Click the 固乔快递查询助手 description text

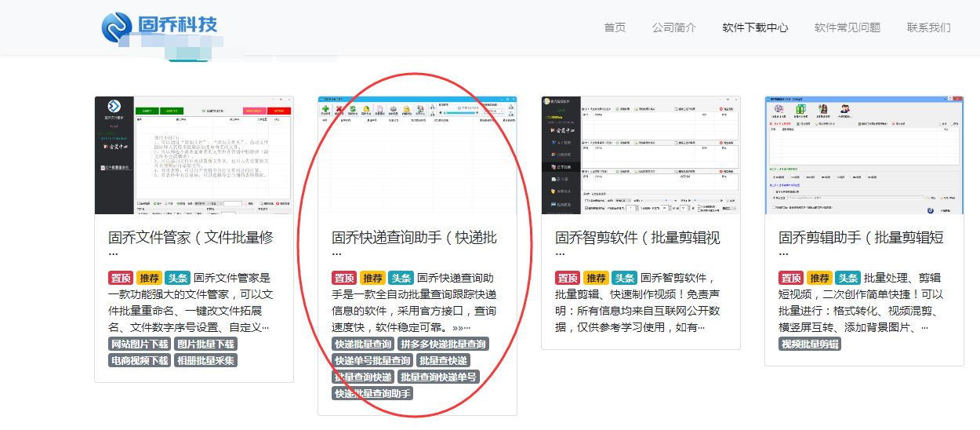pyautogui.click(x=414, y=303)
